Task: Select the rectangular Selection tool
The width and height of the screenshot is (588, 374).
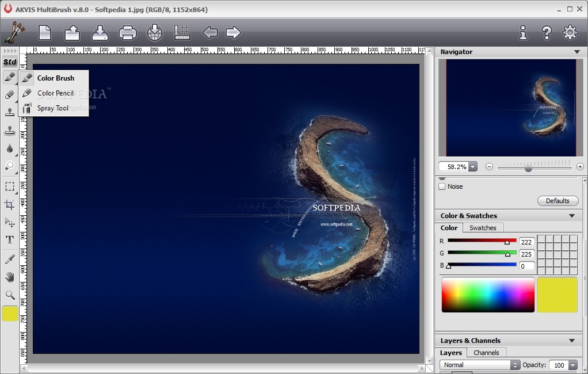Action: [10, 186]
